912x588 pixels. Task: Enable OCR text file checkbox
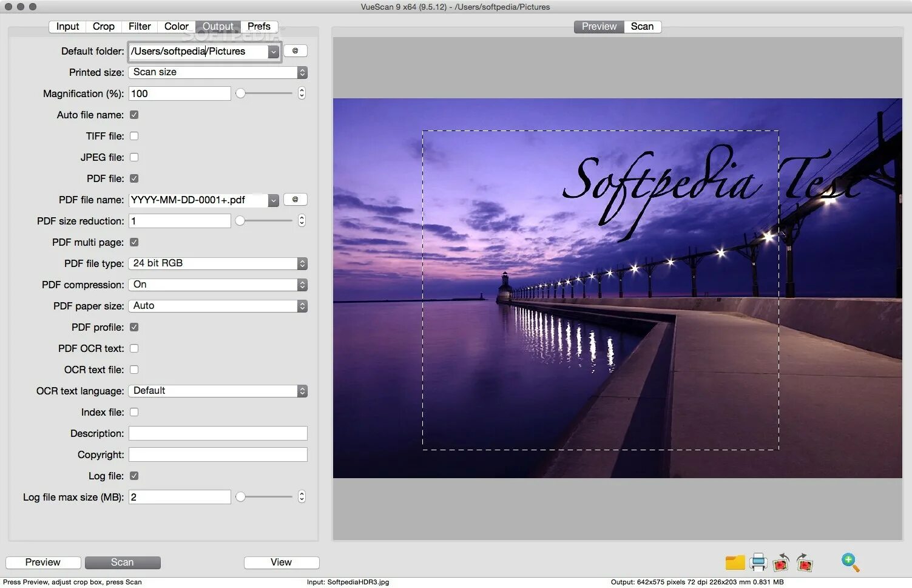tap(134, 370)
